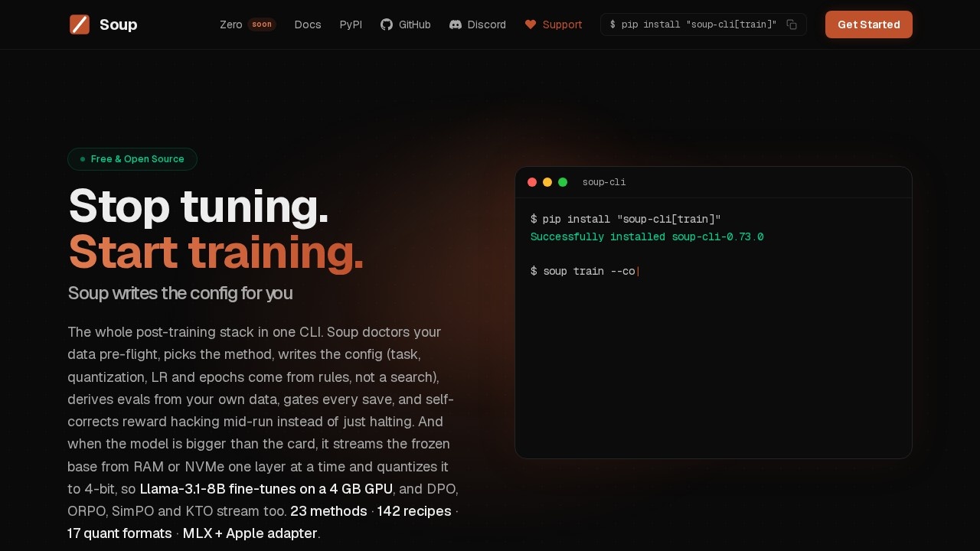Click the Soup logo icon
Screen dimensions: 980x551
pos(80,24)
